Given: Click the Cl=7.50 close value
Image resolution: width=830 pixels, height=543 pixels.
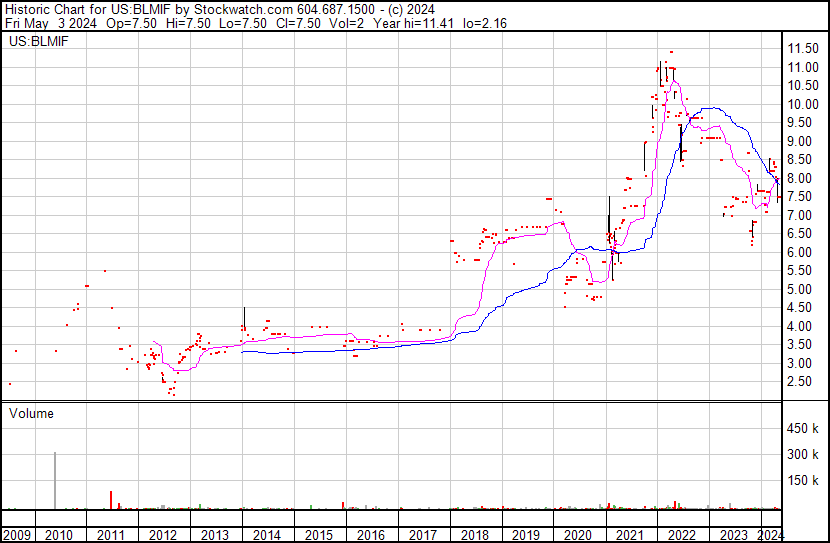Looking at the screenshot, I should 298,24.
